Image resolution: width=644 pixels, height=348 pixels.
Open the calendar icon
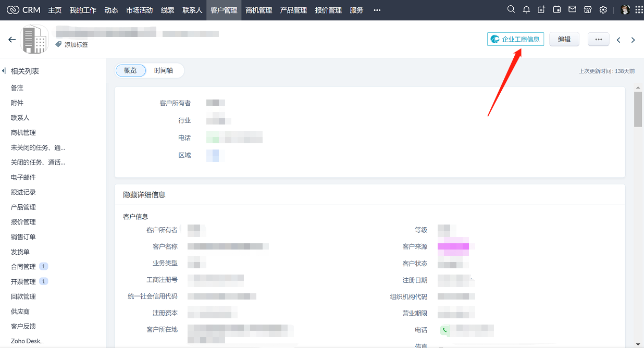coord(557,10)
